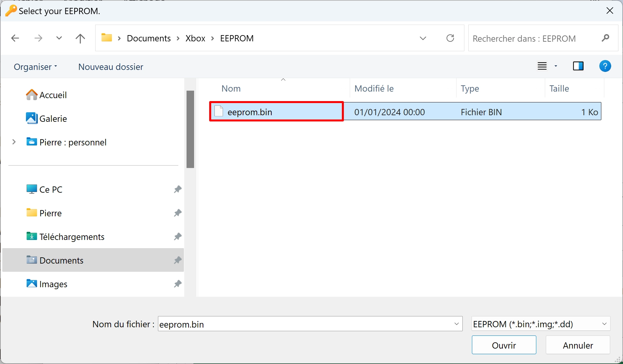Navigate to Documents in the breadcrumb
This screenshot has width=623, height=364.
pos(149,38)
